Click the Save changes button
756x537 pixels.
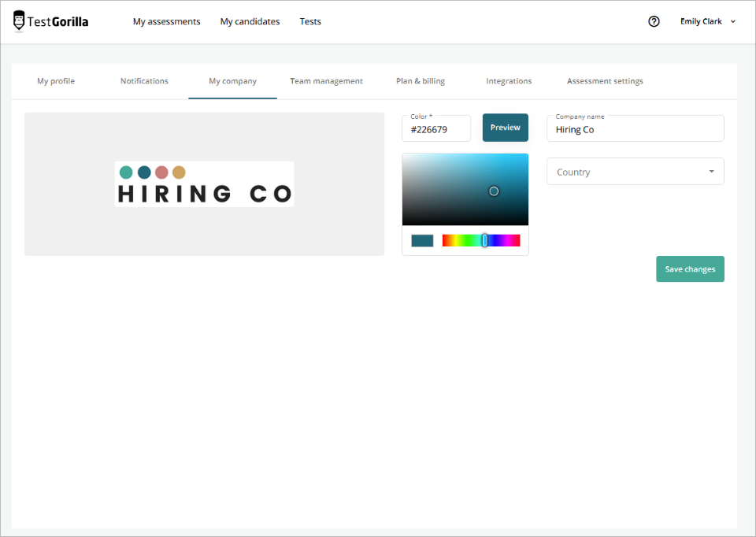690,269
